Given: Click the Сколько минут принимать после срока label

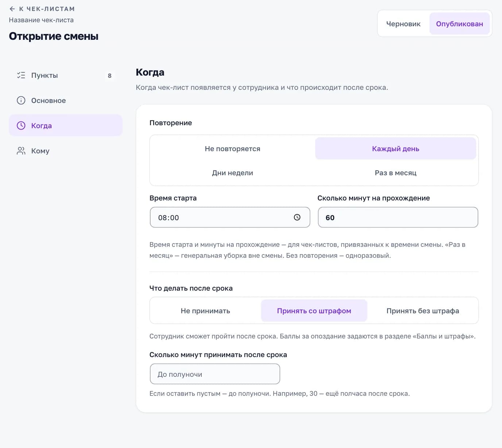Looking at the screenshot, I should tap(218, 355).
